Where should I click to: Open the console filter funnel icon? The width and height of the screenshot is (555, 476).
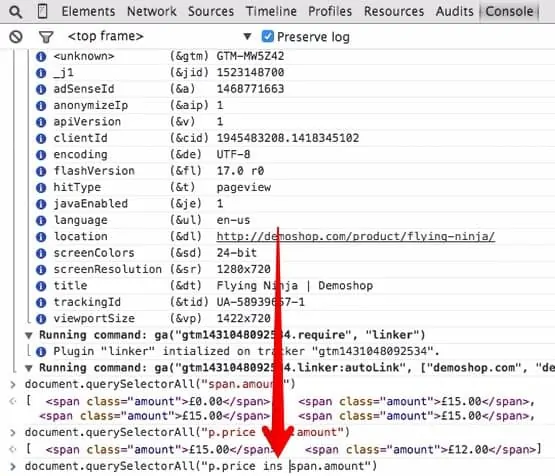click(46, 37)
